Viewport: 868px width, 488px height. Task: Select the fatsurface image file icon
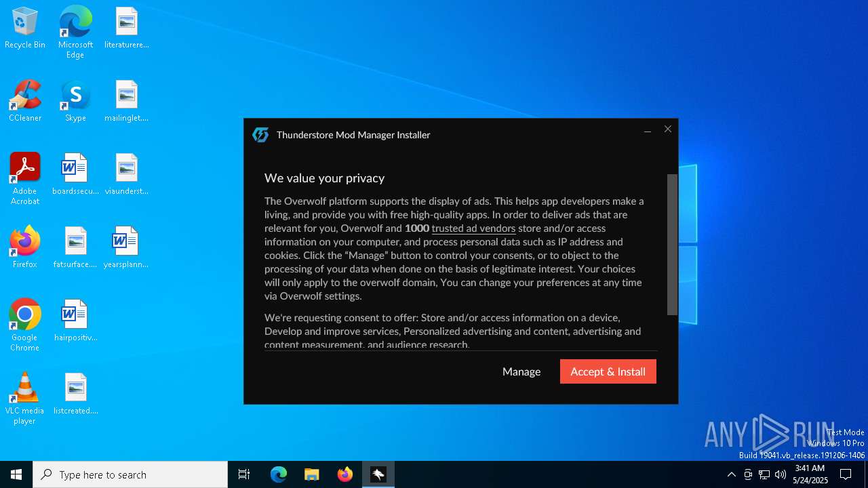[75, 248]
